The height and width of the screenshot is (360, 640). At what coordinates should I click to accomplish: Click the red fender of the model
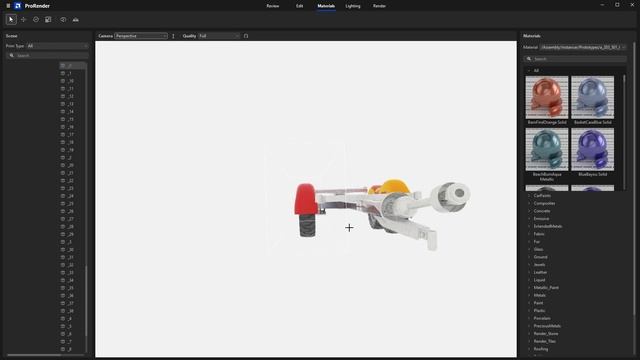[306, 199]
